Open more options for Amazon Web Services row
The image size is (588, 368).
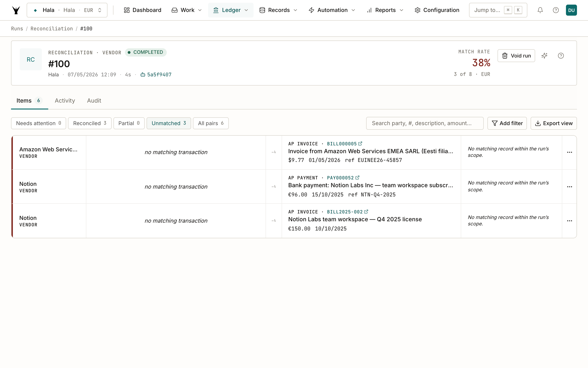(570, 152)
